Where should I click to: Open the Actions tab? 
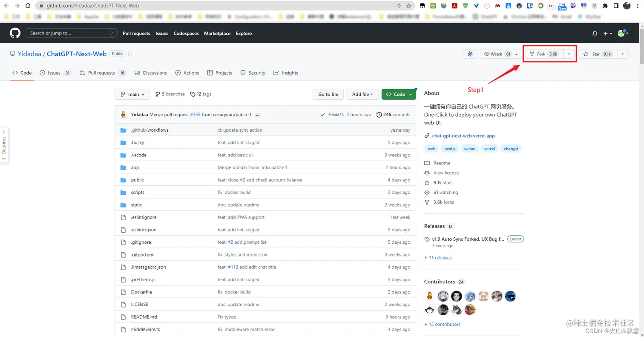point(187,73)
